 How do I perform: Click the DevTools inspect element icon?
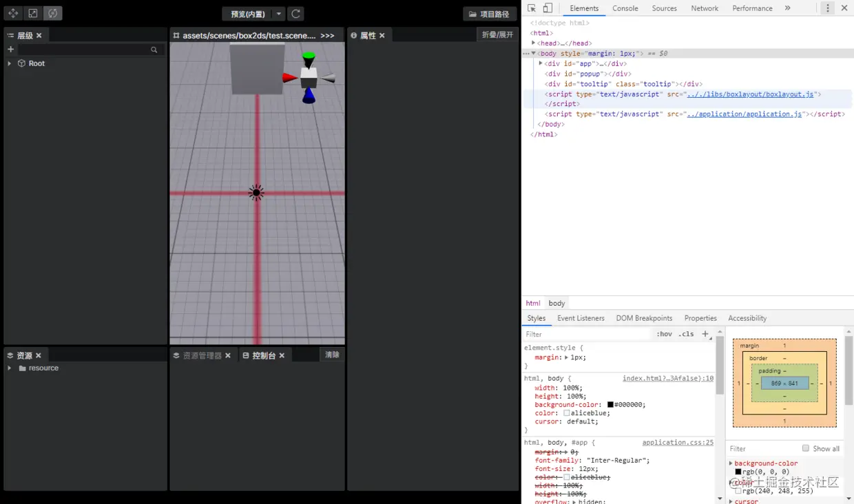[x=532, y=8]
